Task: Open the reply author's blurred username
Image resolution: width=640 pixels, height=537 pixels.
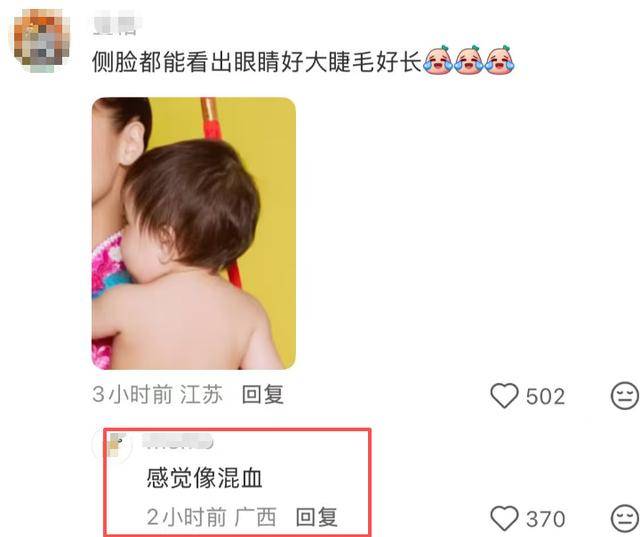Action: tap(178, 442)
